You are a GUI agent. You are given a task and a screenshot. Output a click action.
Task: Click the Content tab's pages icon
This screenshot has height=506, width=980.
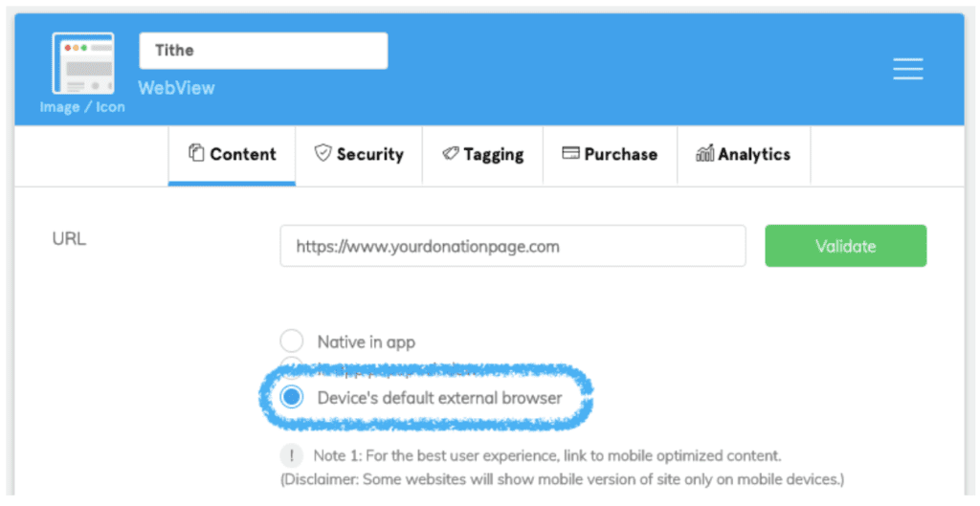click(x=196, y=153)
